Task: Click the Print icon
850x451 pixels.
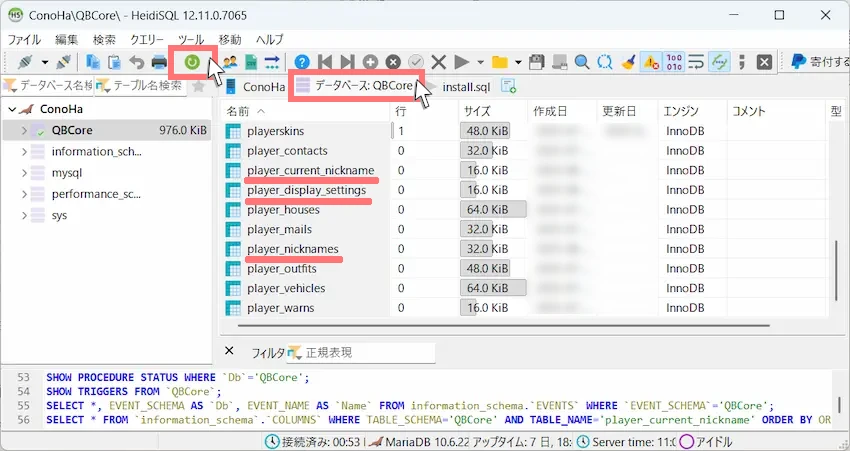Action: tap(159, 62)
